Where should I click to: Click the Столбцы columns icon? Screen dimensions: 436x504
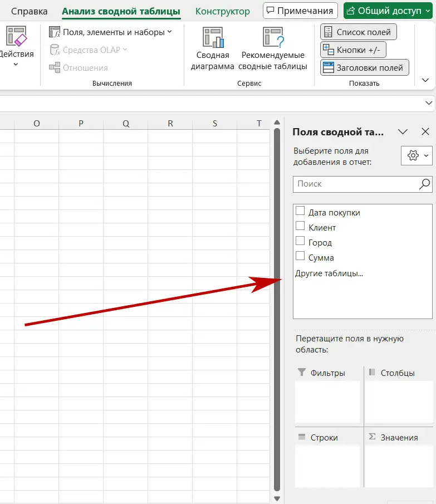[372, 372]
